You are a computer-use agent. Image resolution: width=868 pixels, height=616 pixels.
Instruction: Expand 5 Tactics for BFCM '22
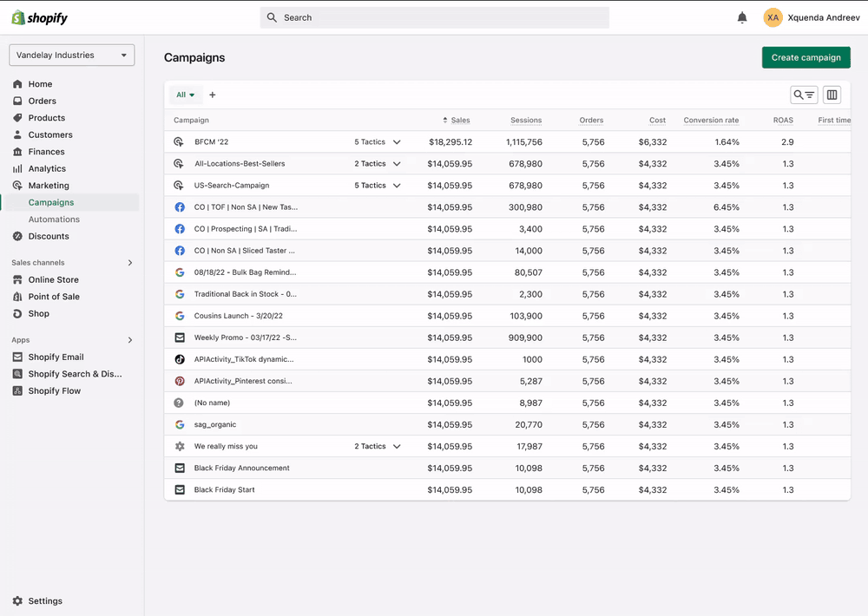point(378,141)
